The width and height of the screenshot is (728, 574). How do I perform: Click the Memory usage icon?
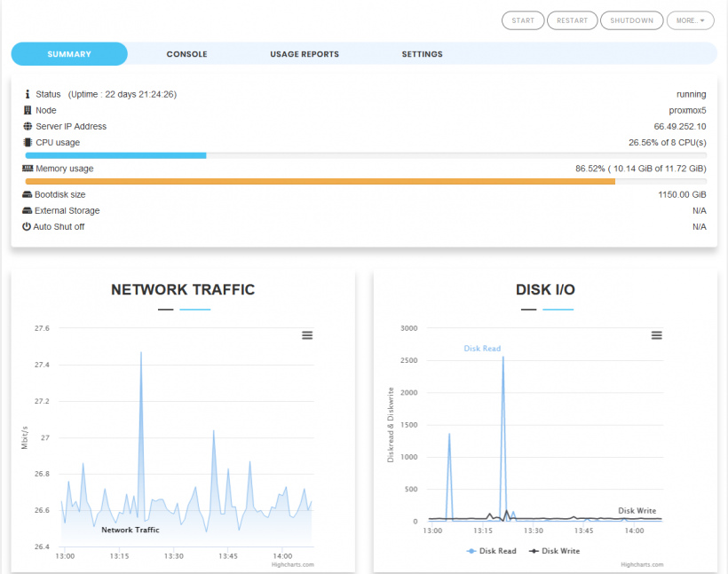[x=28, y=169]
